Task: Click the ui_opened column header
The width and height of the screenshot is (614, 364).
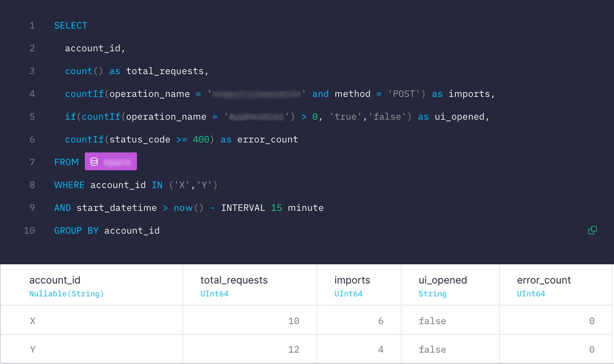Action: pyautogui.click(x=441, y=280)
